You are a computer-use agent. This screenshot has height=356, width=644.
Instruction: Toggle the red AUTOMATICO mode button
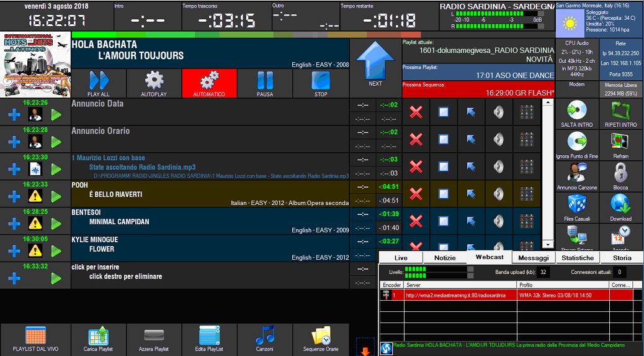pyautogui.click(x=210, y=83)
